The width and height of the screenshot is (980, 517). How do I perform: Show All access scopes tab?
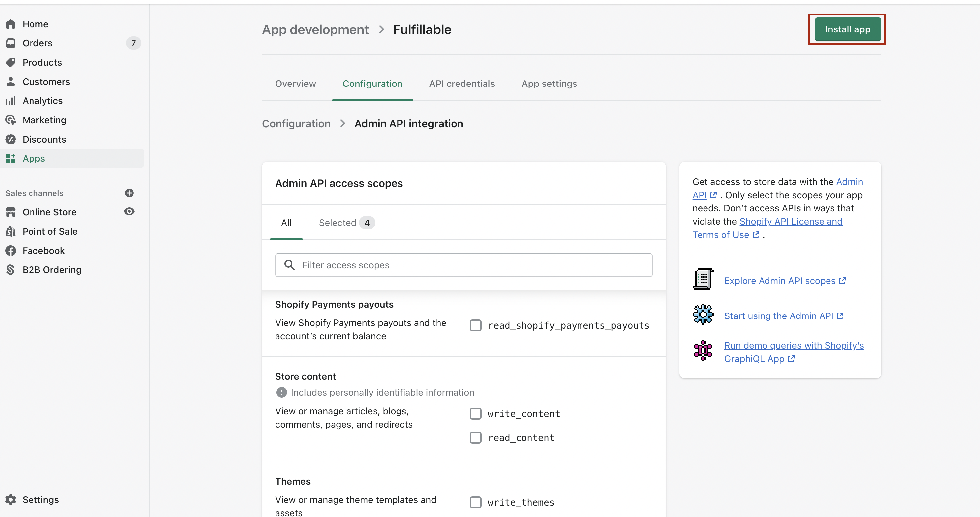(286, 223)
